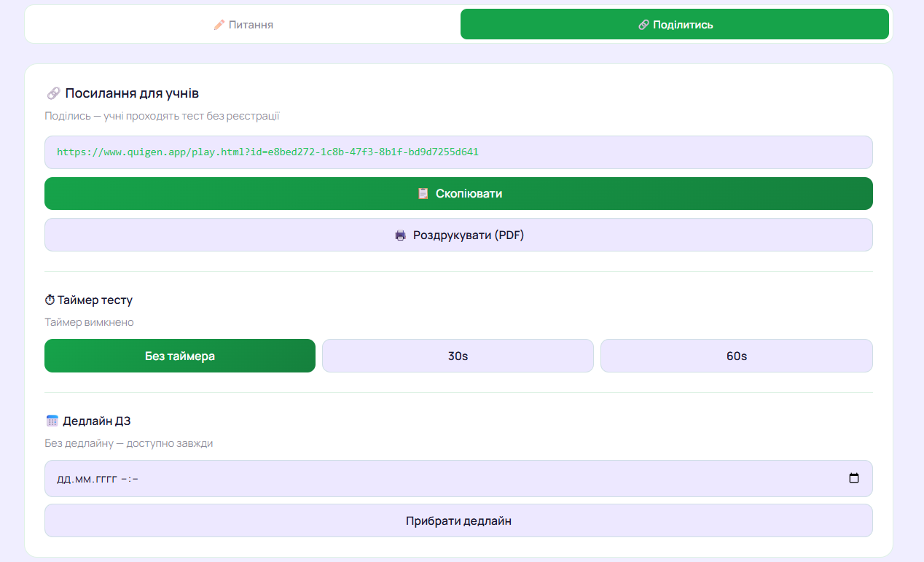Open the Поділитись tab
This screenshot has height=562, width=924.
tap(675, 24)
